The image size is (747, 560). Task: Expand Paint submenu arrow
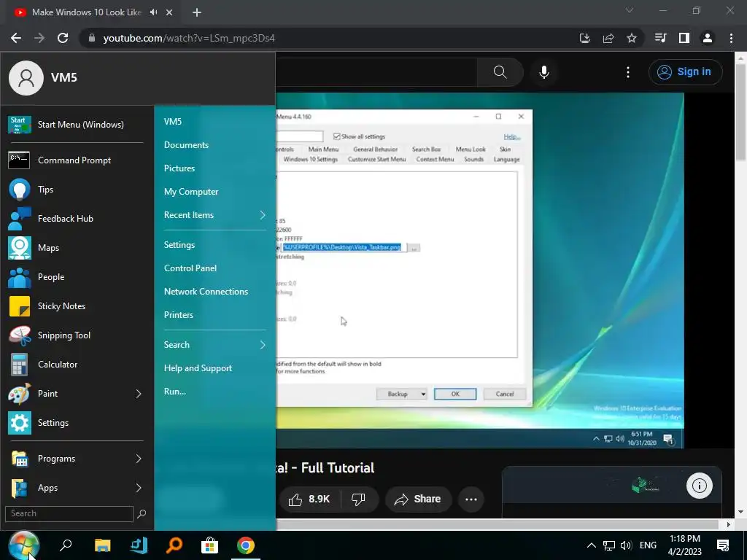point(139,394)
